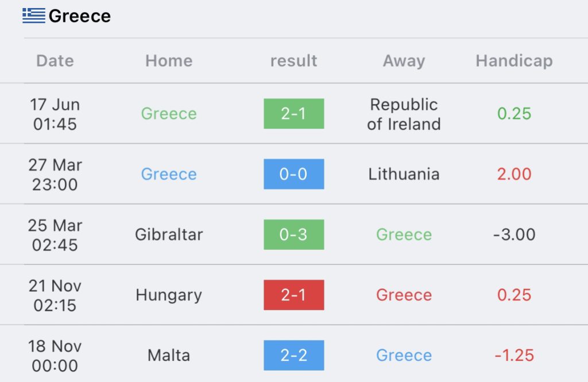588x382 pixels.
Task: Click Republic of Ireland team name
Action: (x=404, y=114)
